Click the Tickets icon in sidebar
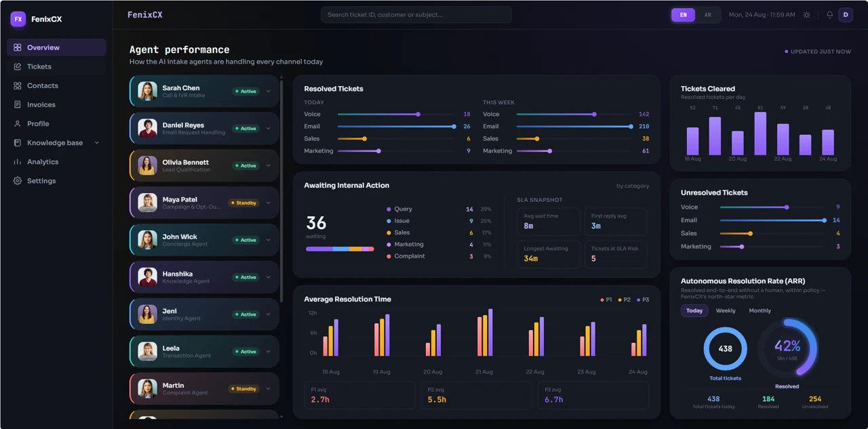 pos(18,66)
